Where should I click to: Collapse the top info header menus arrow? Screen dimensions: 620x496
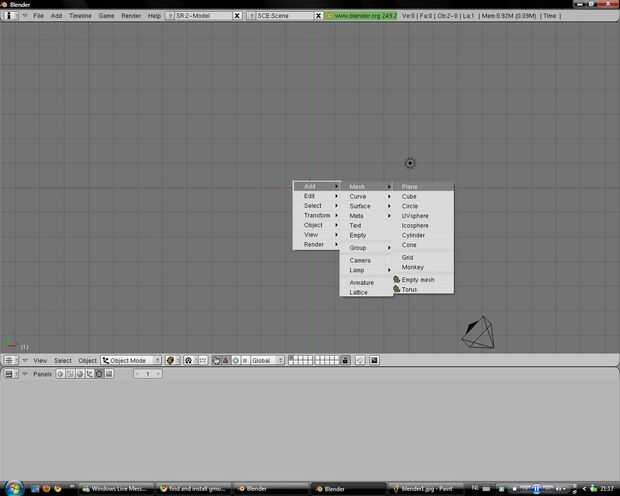click(x=25, y=16)
